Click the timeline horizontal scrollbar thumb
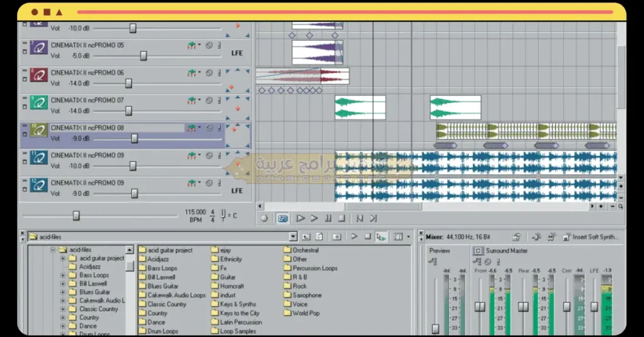The image size is (644, 337). point(383,206)
